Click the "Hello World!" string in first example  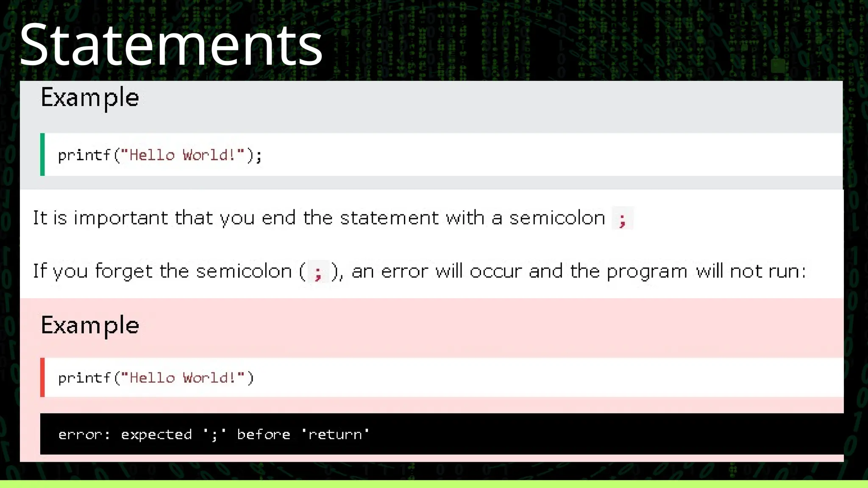coord(183,155)
